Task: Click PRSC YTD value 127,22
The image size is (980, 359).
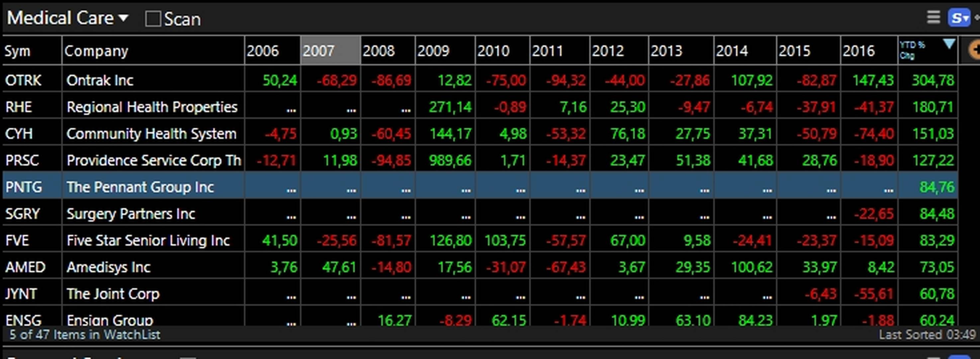Action: (x=933, y=160)
